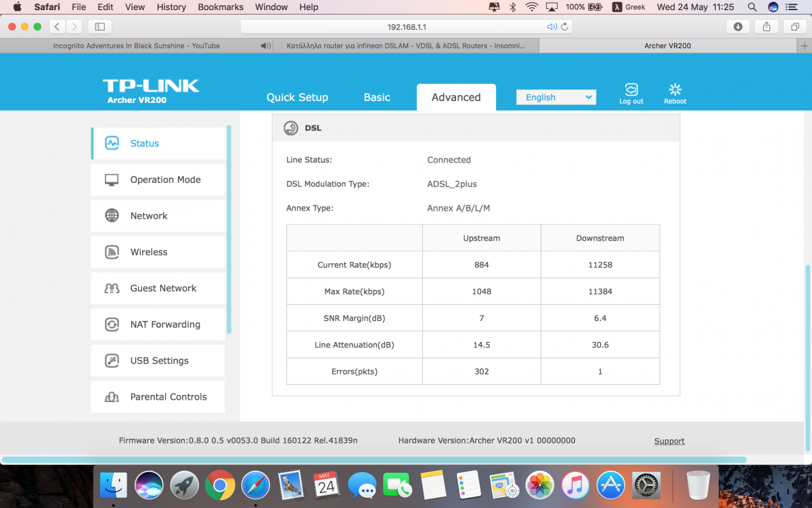Click upstream Max Rate value 1048
This screenshot has height=508, width=812.
[482, 292]
